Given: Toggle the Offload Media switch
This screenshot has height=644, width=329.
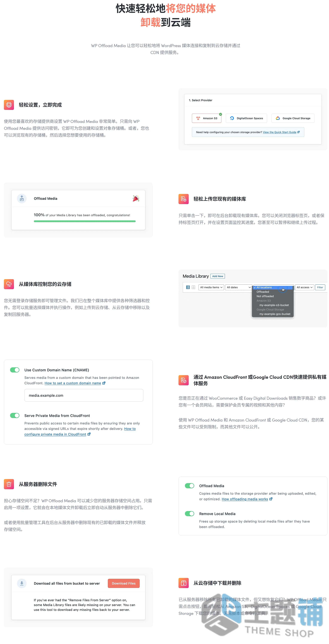Looking at the screenshot, I should 190,486.
